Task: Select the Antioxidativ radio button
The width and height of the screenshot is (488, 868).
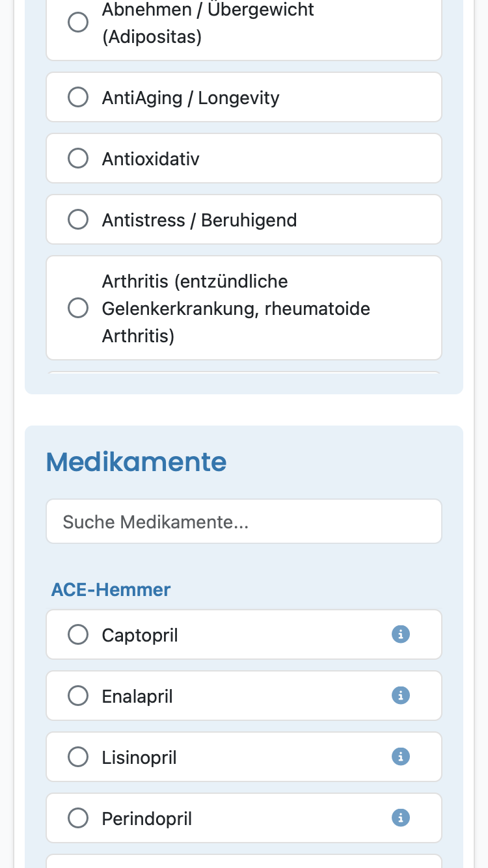Action: 78,158
